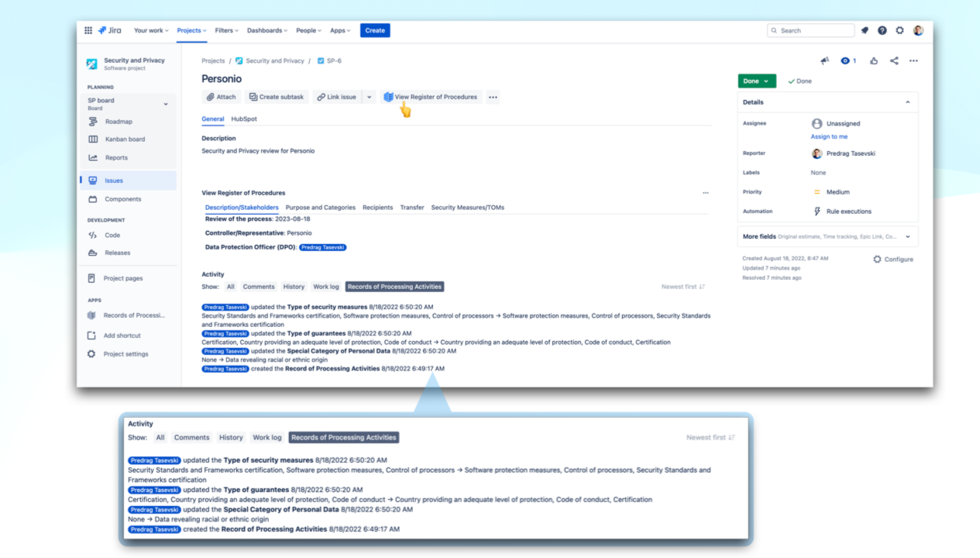Open Your work menu

[x=150, y=30]
